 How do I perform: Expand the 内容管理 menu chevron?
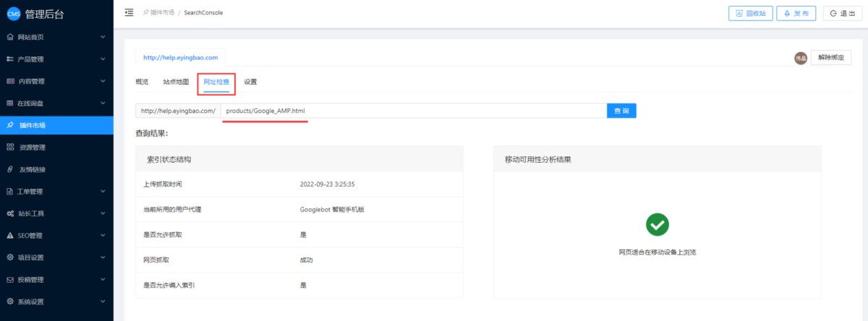tap(103, 81)
